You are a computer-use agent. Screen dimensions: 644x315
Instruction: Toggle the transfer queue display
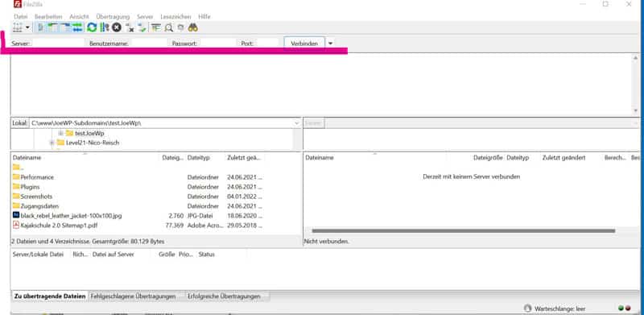point(78,27)
